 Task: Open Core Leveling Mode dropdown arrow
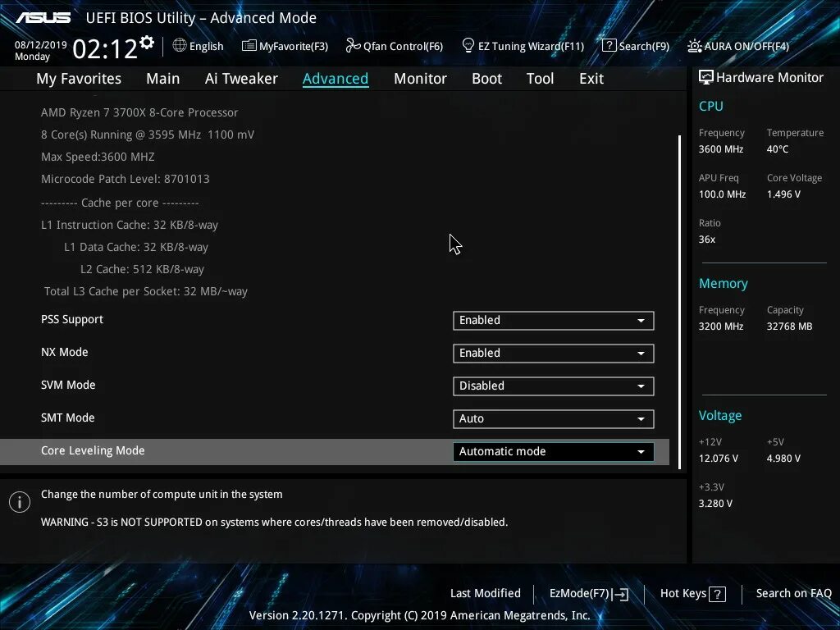pyautogui.click(x=641, y=452)
